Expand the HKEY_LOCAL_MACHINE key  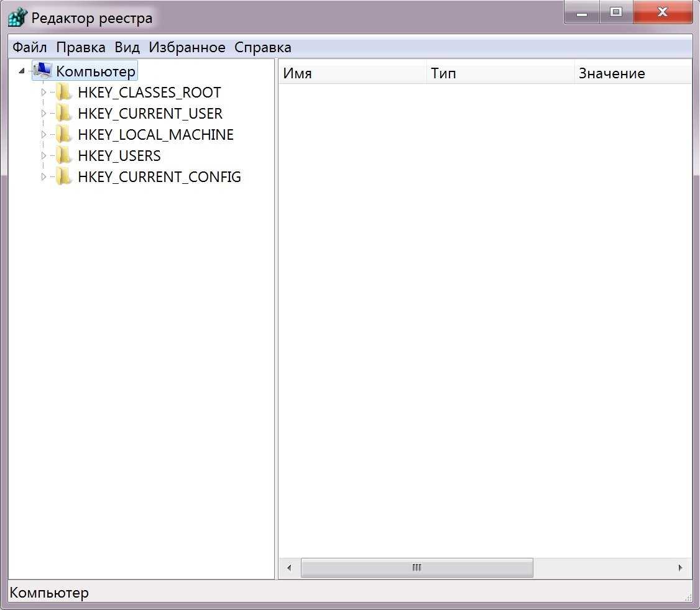coord(44,134)
